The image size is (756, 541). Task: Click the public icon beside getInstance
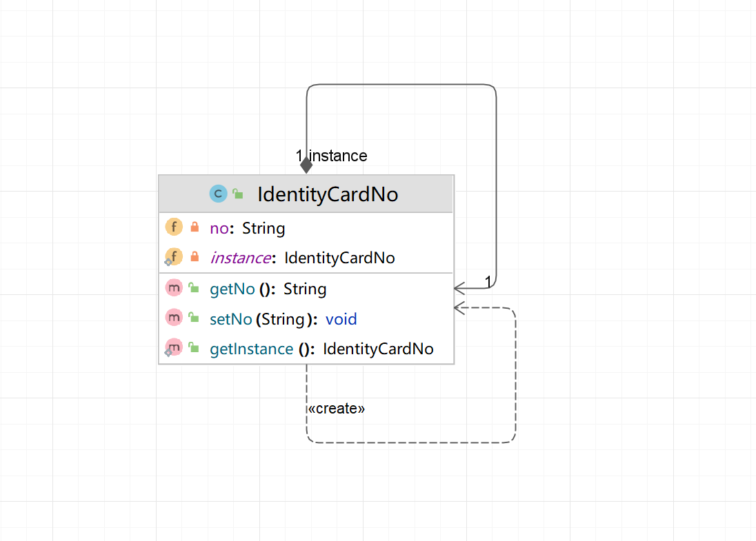[x=194, y=348]
